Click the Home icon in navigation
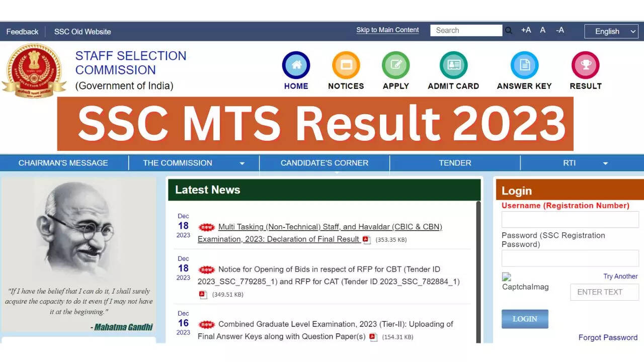644x362 pixels. tap(296, 65)
